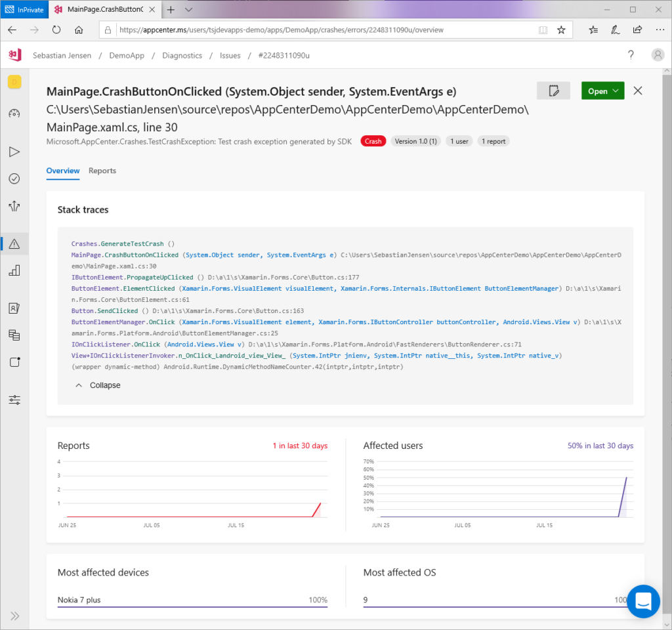Click the Crash severity badge
The width and height of the screenshot is (672, 630).
pos(373,140)
